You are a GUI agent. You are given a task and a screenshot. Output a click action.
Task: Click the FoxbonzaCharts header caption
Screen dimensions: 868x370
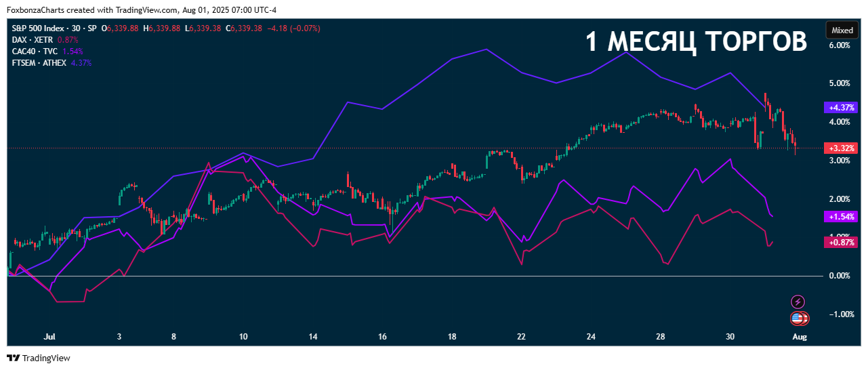coord(142,9)
